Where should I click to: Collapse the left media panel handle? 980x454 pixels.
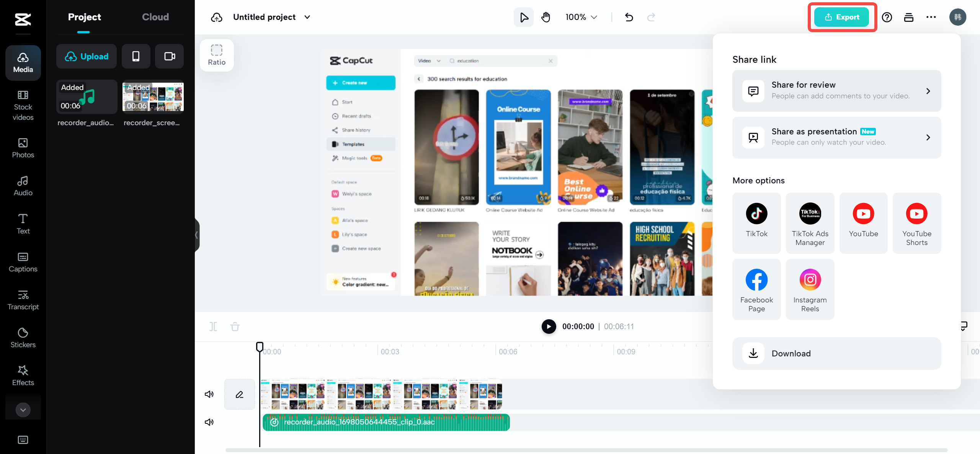pos(197,235)
